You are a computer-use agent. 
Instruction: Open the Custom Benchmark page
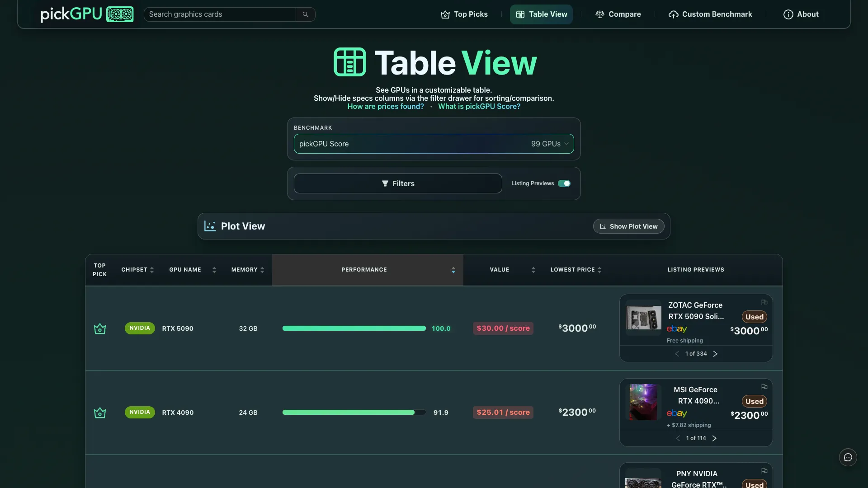710,14
